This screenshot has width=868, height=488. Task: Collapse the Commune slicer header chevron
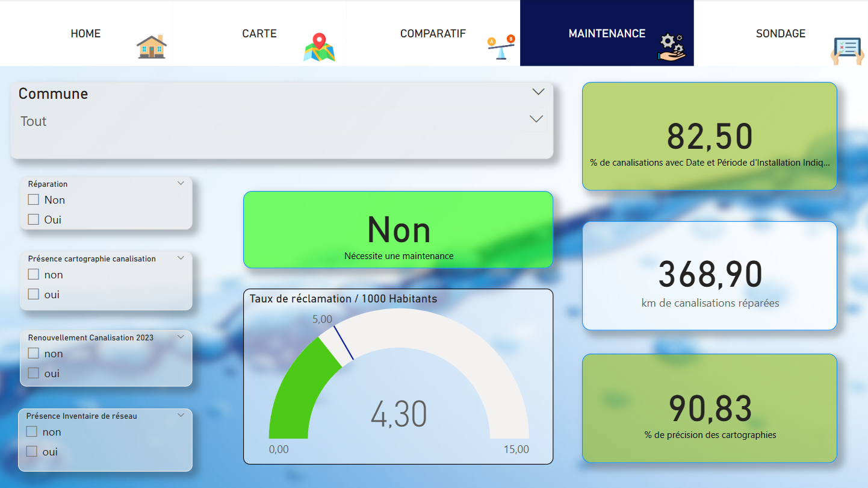(538, 92)
